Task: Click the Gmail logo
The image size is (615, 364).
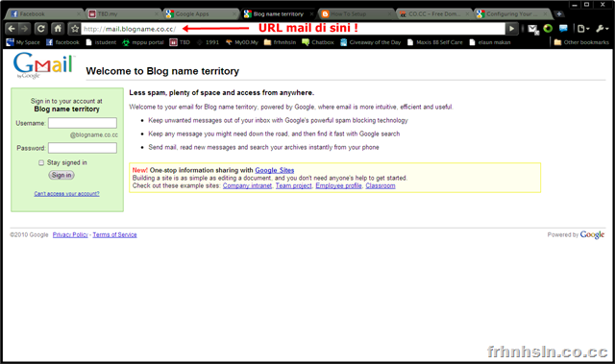Action: coord(43,66)
